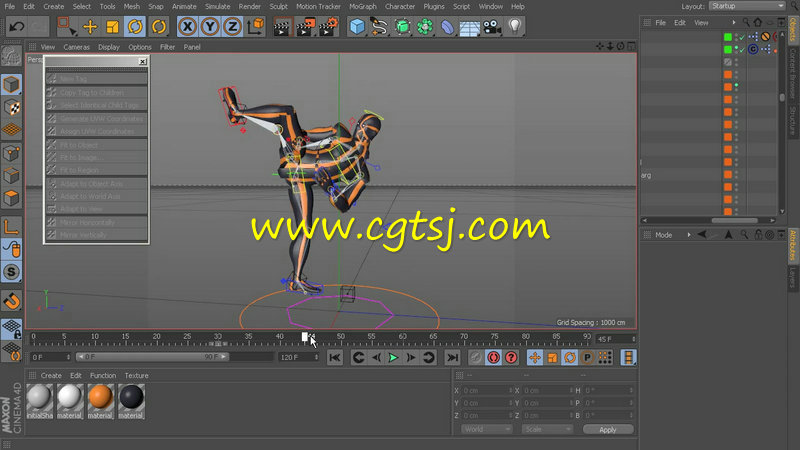Screen dimensions: 800x450
Task: Open the spline pen tool
Action: (379, 27)
